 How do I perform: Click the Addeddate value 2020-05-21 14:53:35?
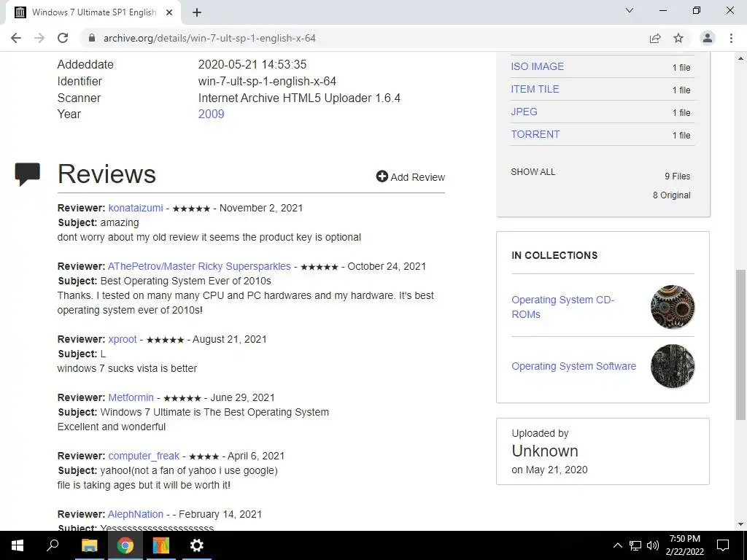(252, 64)
